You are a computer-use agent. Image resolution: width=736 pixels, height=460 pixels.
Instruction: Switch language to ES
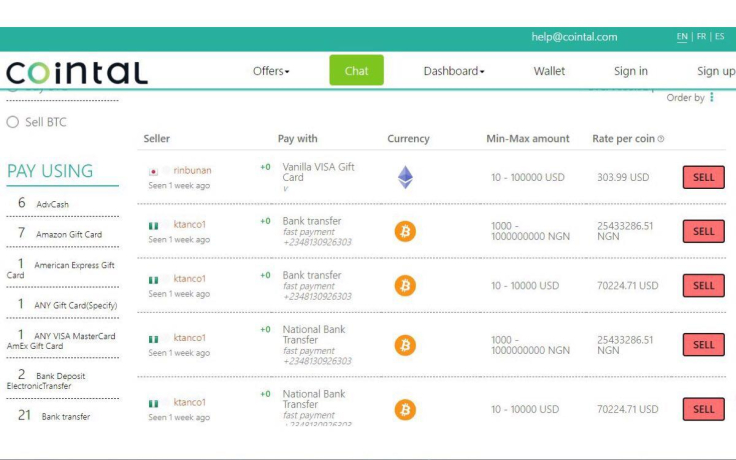click(720, 37)
